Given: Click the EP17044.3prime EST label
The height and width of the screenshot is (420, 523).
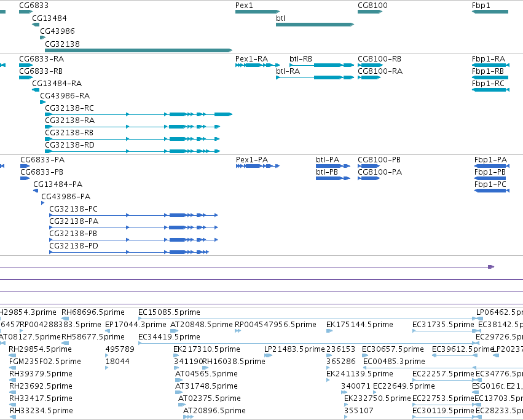Looking at the screenshot, I should [x=135, y=325].
